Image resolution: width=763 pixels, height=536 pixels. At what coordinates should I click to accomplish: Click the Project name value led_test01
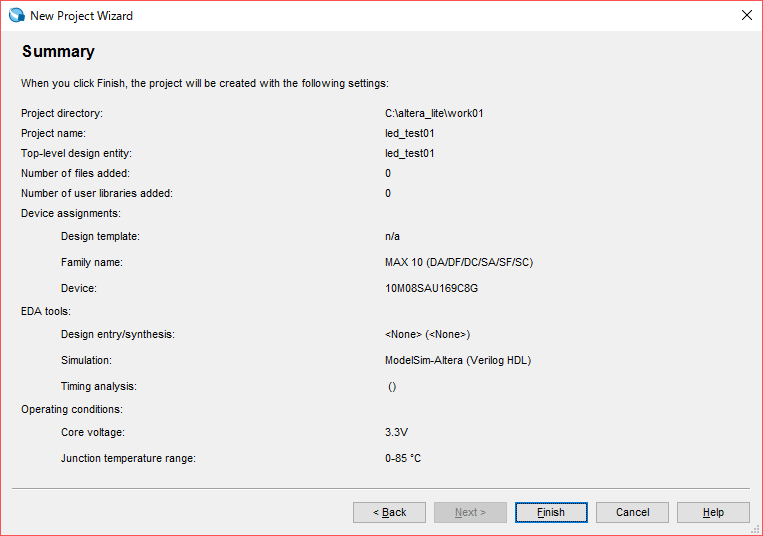click(x=410, y=133)
